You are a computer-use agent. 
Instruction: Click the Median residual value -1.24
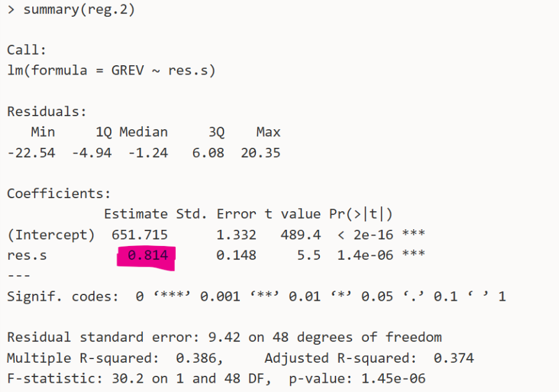pyautogui.click(x=148, y=152)
